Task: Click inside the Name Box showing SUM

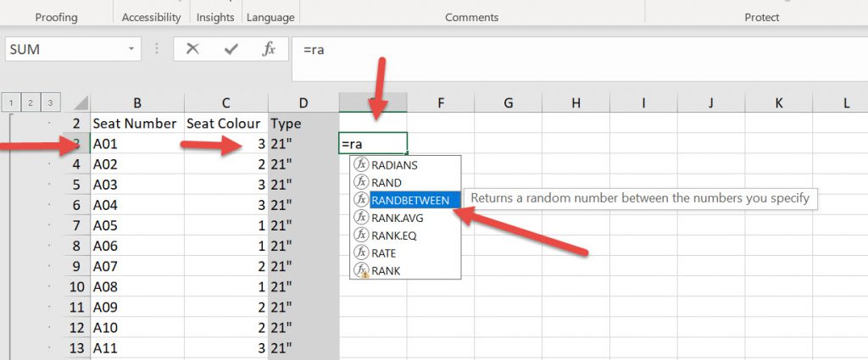Action: pos(64,49)
